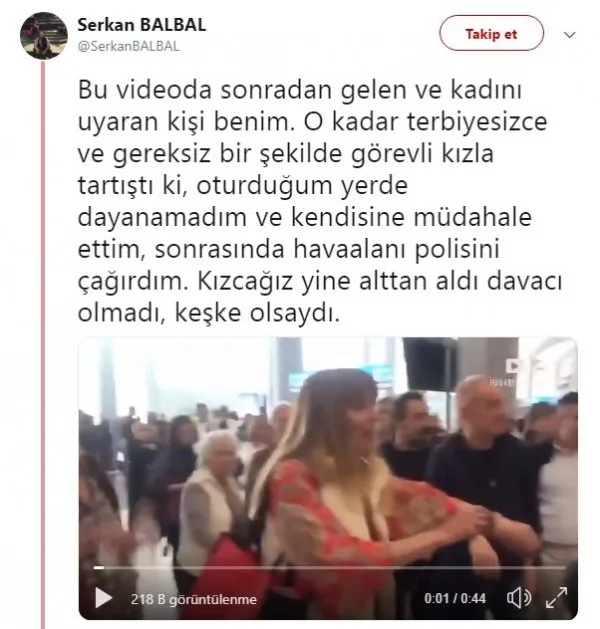
Task: Follow the account with Takip et button
Action: [x=491, y=34]
